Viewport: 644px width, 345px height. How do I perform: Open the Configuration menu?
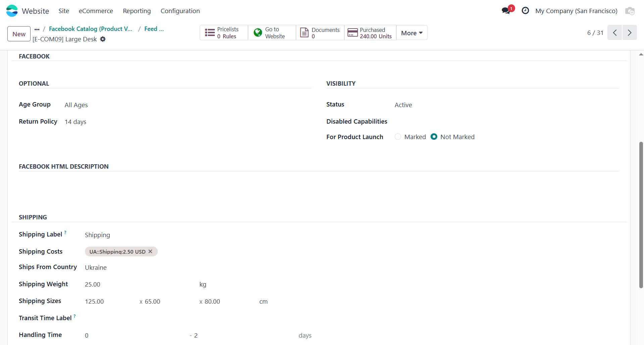(180, 11)
